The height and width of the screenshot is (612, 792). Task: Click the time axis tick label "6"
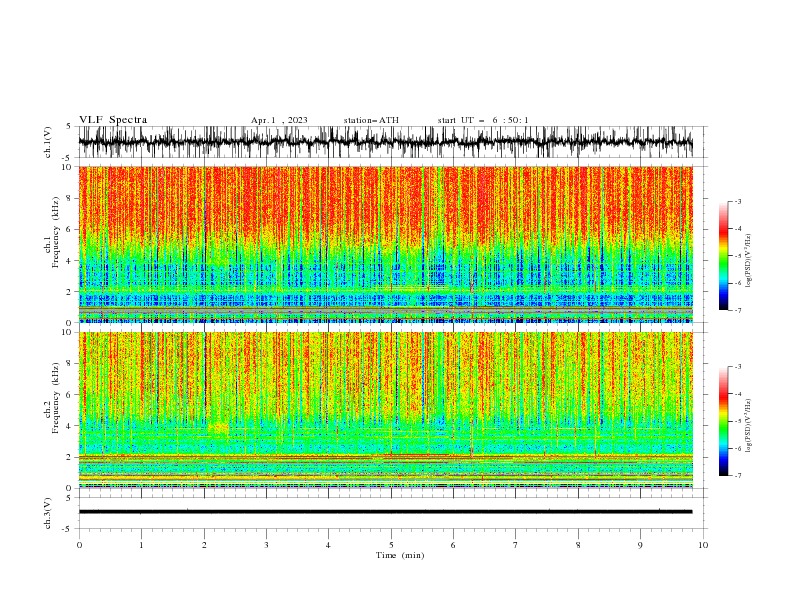pos(453,545)
